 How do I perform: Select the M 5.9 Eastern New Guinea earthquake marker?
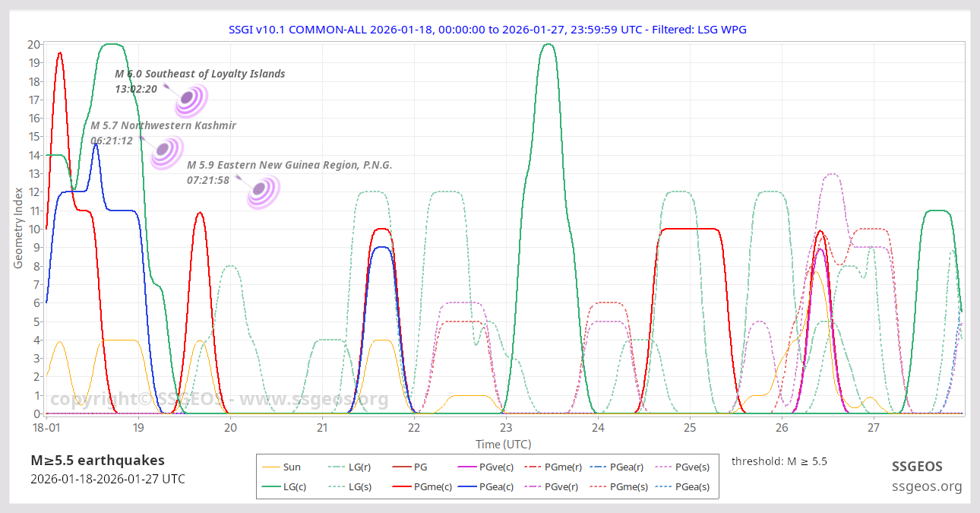pos(261,189)
